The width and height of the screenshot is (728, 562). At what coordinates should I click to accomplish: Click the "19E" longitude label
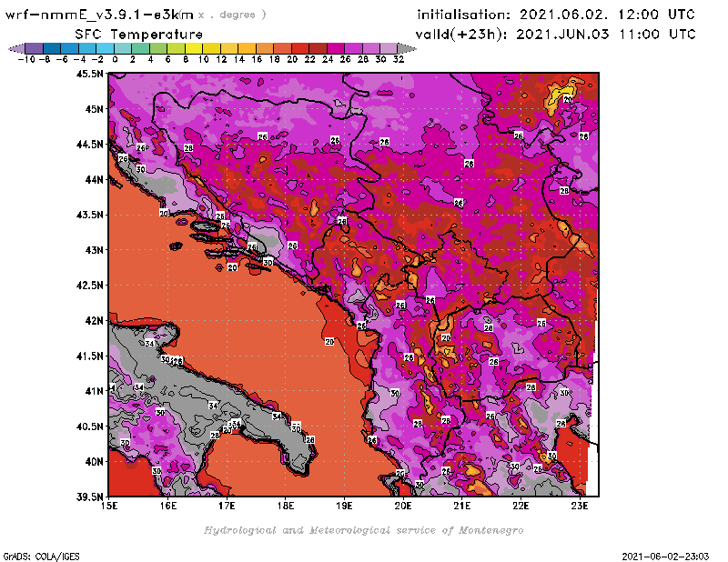[x=344, y=507]
